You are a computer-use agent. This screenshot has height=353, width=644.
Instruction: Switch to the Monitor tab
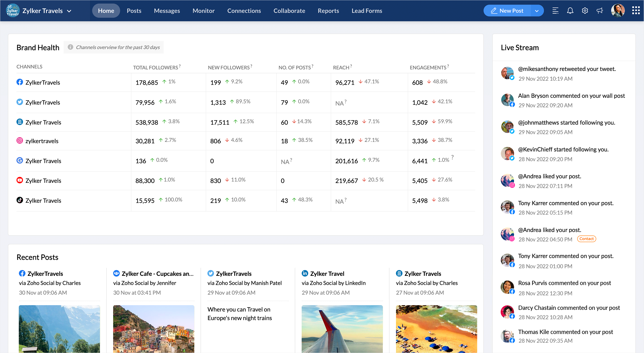[x=203, y=11]
